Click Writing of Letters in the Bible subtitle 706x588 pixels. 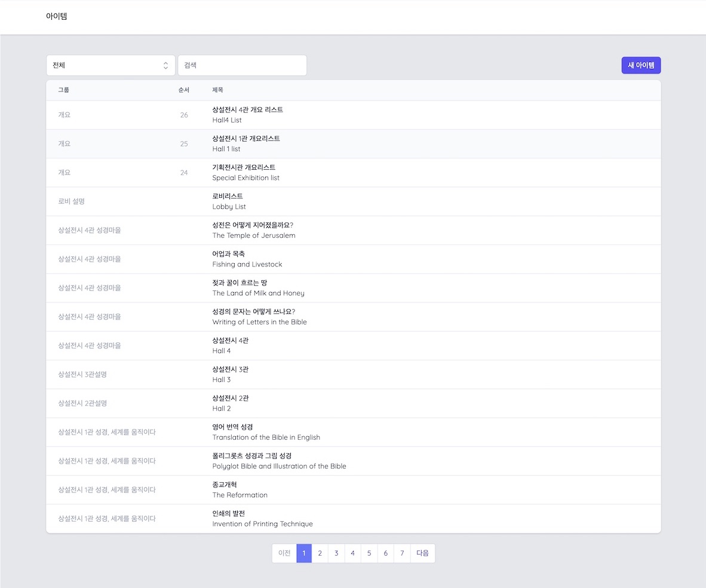click(259, 322)
